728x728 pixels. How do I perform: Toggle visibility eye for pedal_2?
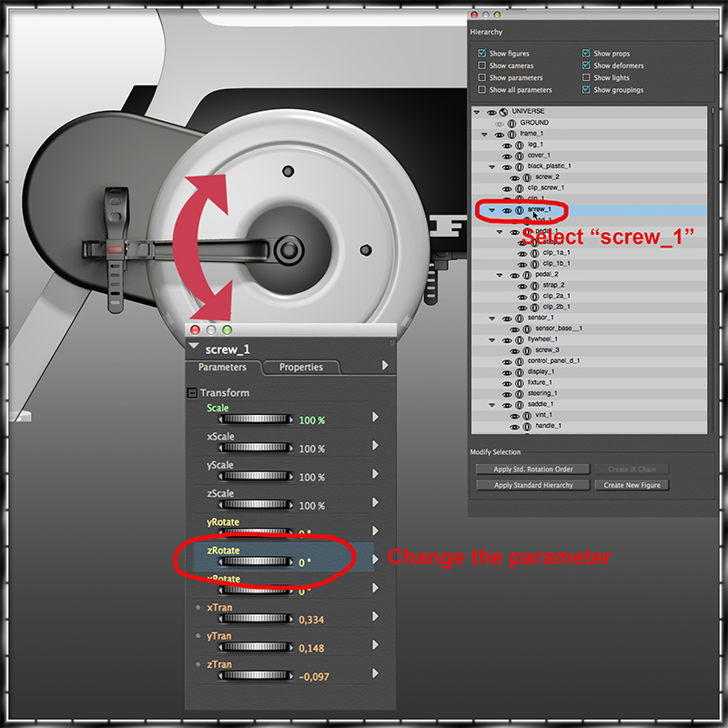(514, 276)
